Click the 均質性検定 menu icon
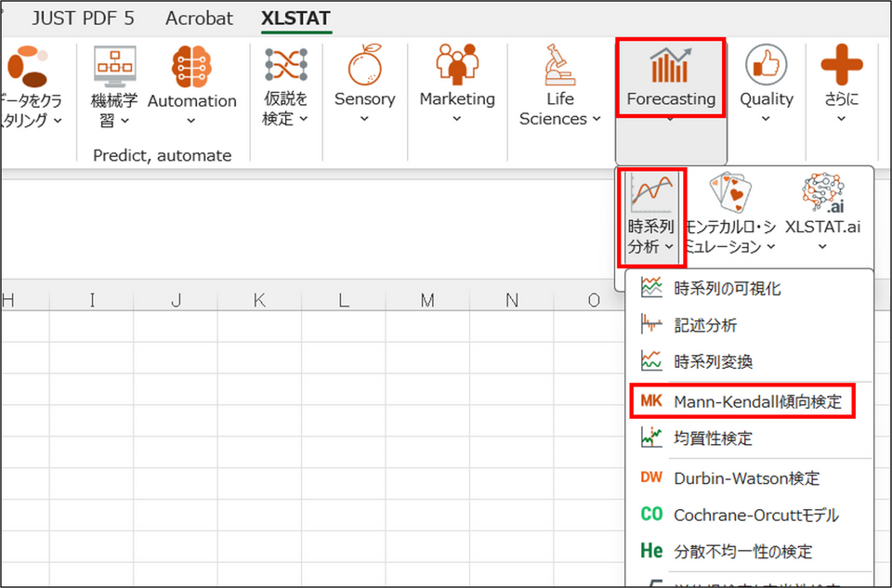The width and height of the screenshot is (892, 588). tap(651, 438)
